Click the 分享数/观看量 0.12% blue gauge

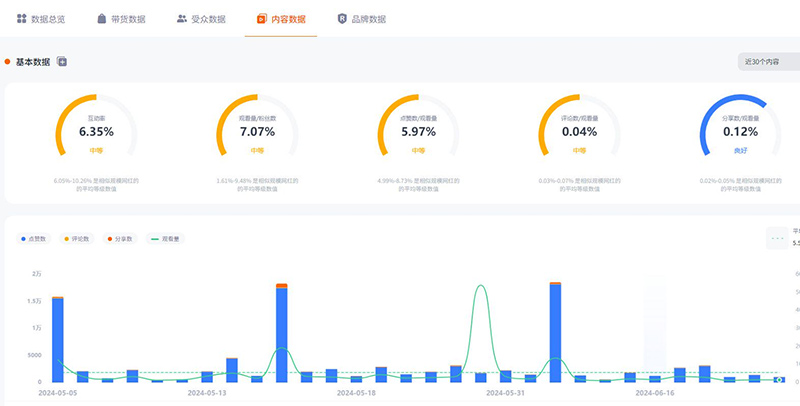tap(740, 132)
